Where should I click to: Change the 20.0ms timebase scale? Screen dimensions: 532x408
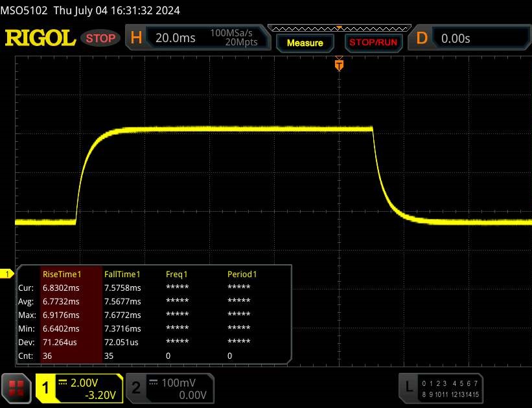(x=175, y=38)
